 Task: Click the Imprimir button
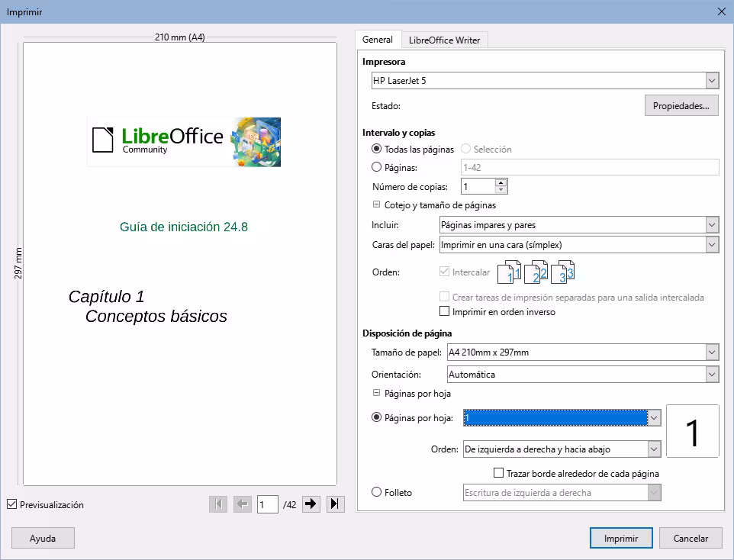point(621,538)
